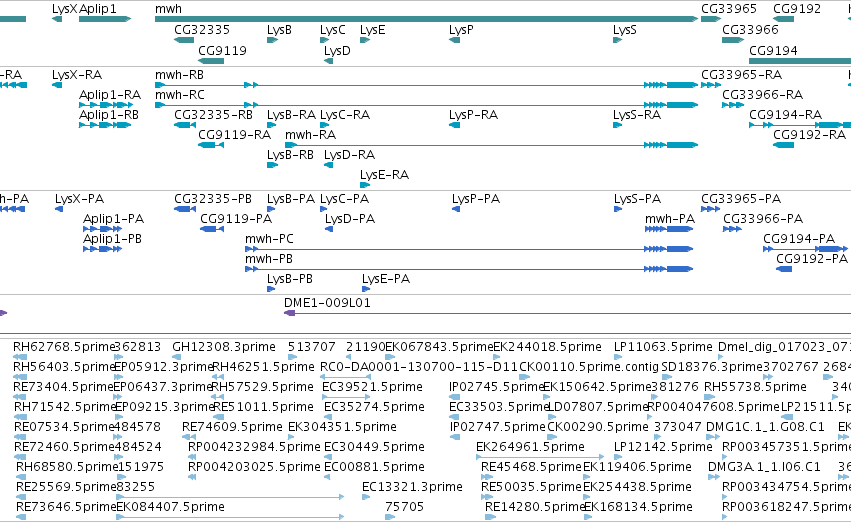Screen dimensions: 851x522
Task: Select the CG9192-PA protein feature
Action: click(784, 269)
